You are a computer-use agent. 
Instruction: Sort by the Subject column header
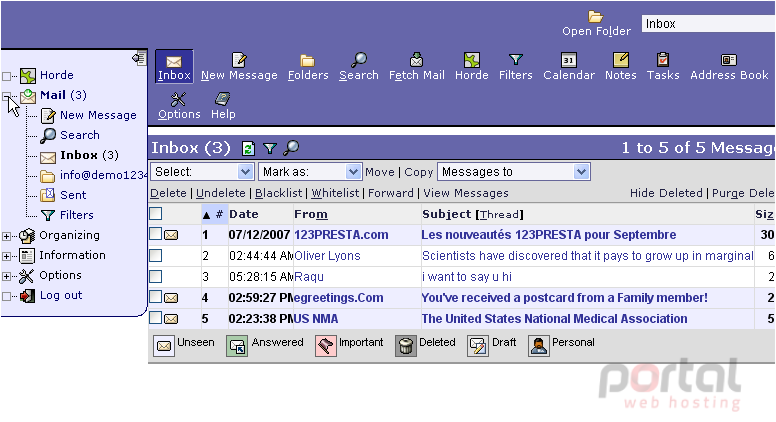click(446, 214)
